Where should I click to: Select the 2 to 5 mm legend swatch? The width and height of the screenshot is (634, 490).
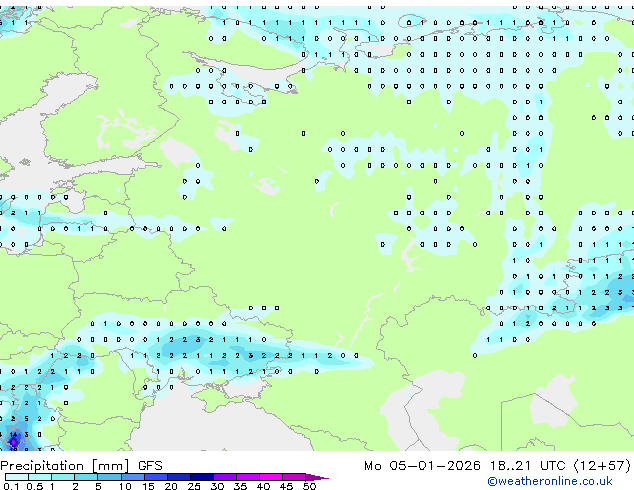click(86, 477)
